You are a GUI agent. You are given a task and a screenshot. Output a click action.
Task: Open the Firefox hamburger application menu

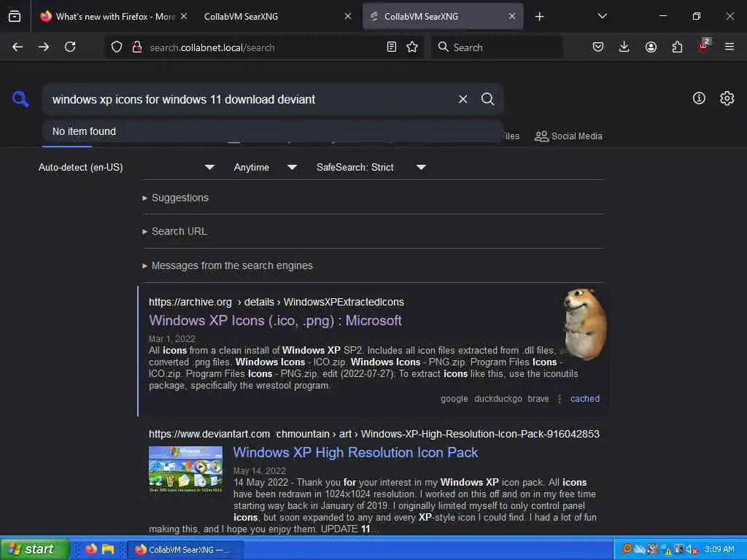(x=729, y=47)
